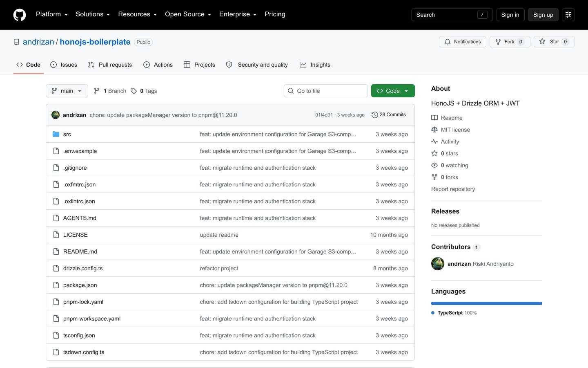Open the andrizan owner profile link

tap(38, 42)
